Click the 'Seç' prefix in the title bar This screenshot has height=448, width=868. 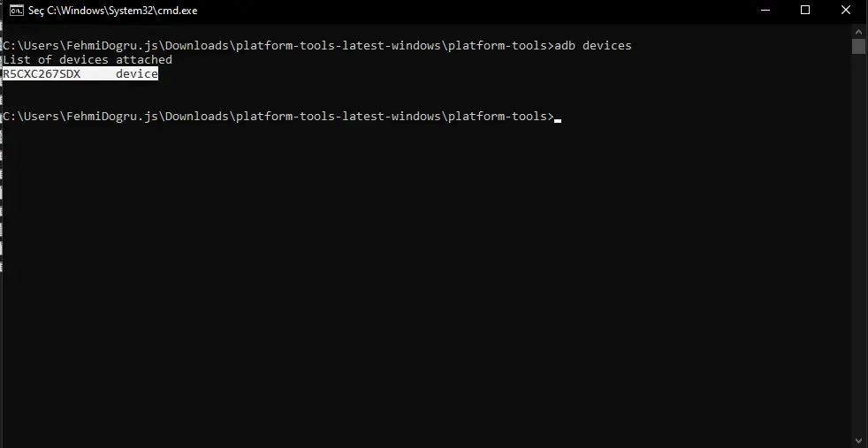(x=36, y=11)
